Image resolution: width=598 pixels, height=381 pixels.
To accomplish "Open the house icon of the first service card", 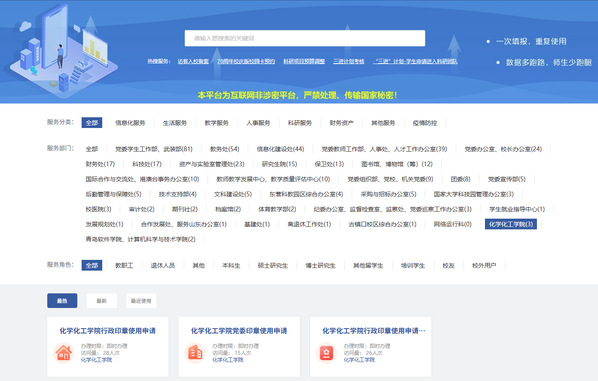I will [x=64, y=353].
